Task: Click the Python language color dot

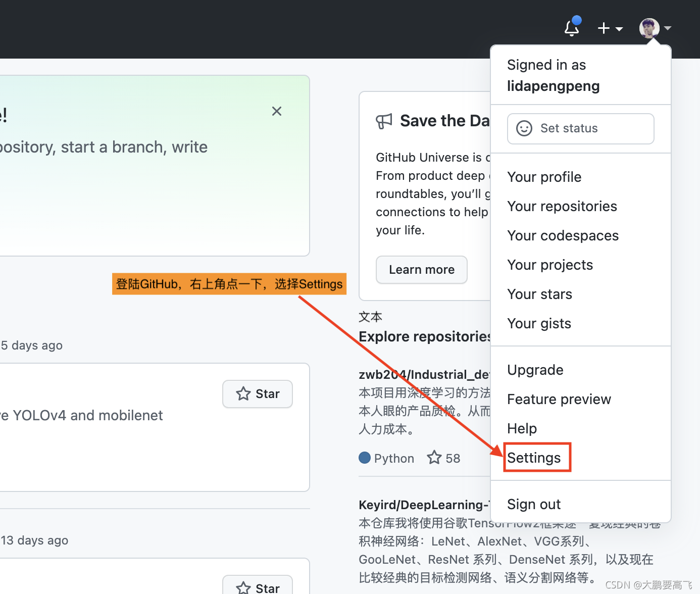Action: [365, 458]
